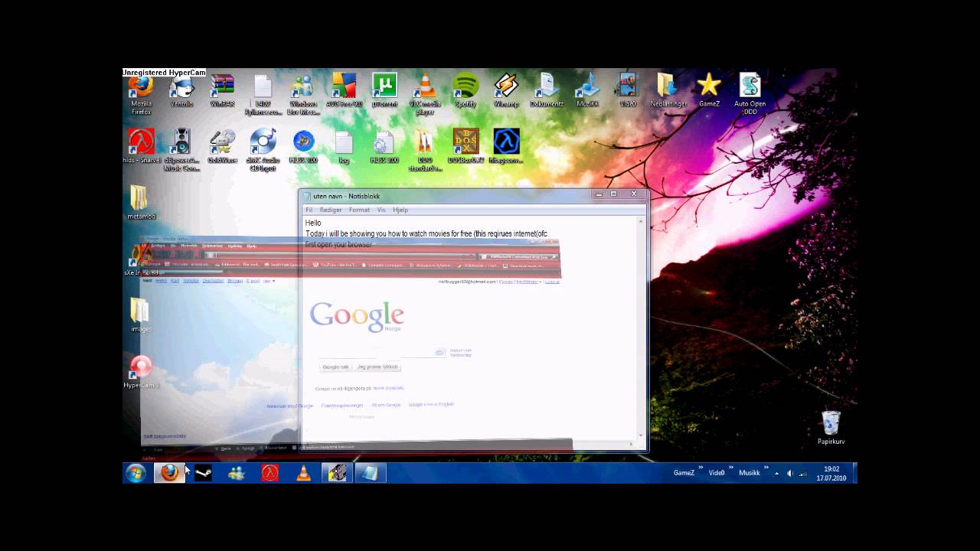Expand the GameZ taskbar toolbar chevron
The width and height of the screenshot is (980, 551).
[x=700, y=468]
